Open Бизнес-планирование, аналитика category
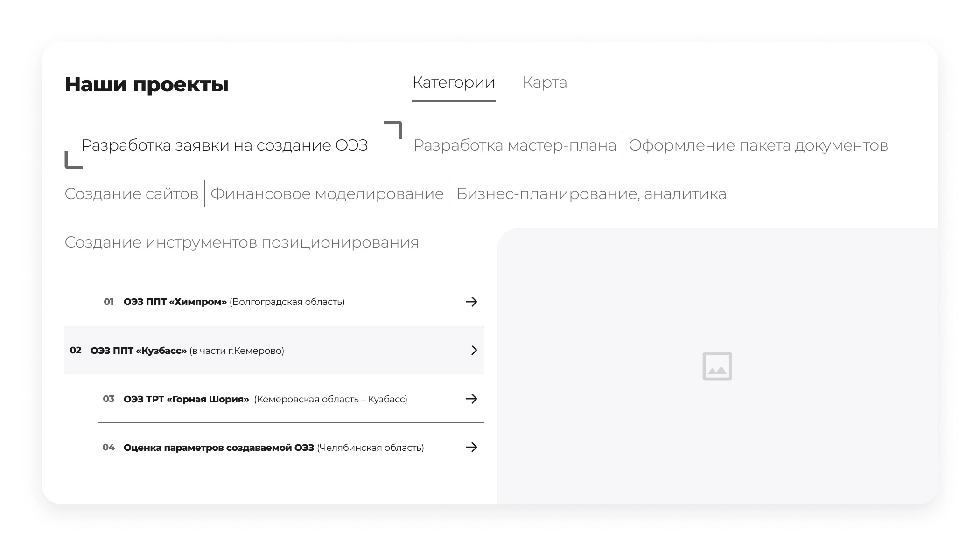 [x=591, y=194]
